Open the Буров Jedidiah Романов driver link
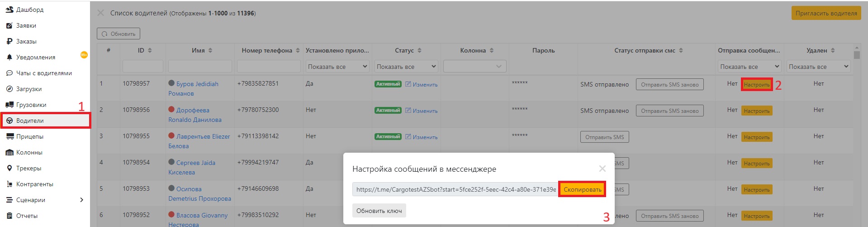 tap(197, 84)
